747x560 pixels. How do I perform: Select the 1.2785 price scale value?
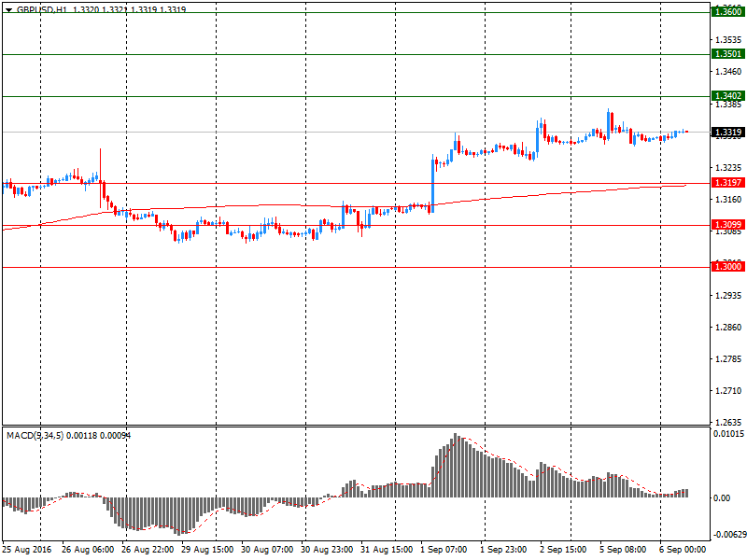coord(728,358)
